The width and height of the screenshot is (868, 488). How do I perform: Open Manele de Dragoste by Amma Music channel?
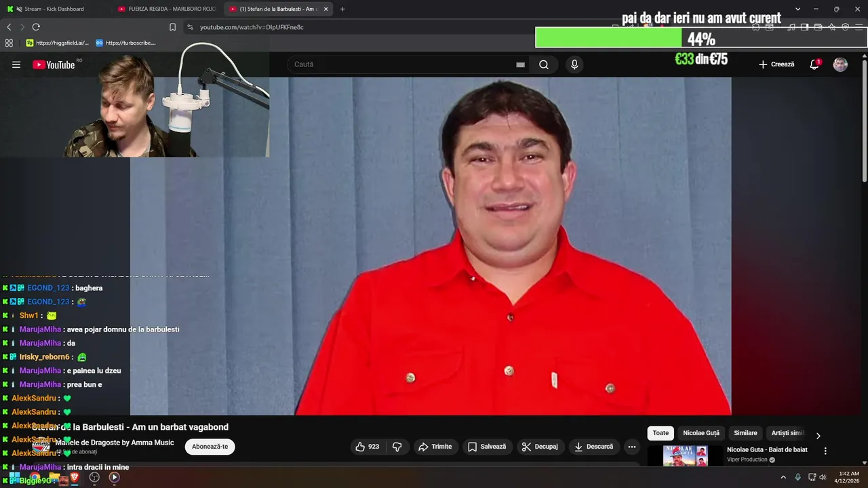tap(115, 443)
